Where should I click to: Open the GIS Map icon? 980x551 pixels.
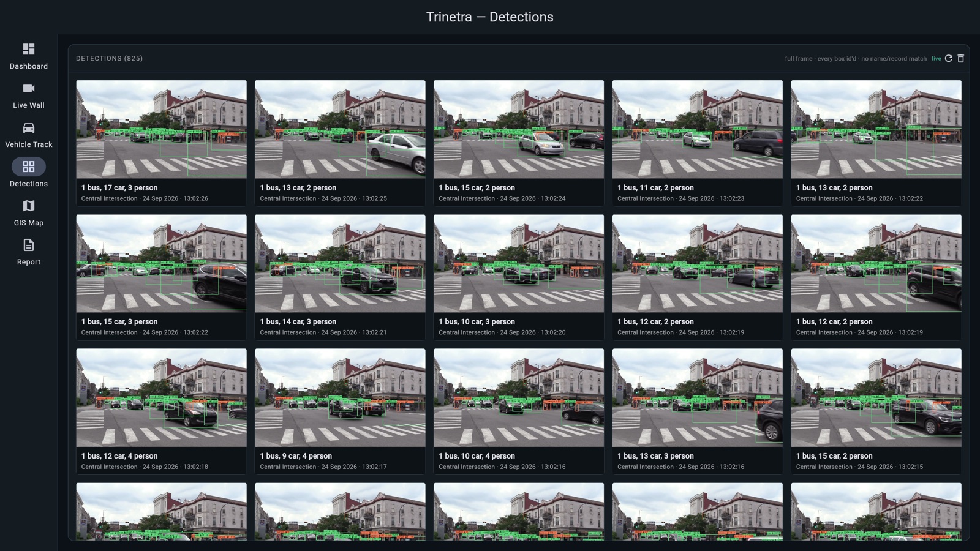[29, 206]
